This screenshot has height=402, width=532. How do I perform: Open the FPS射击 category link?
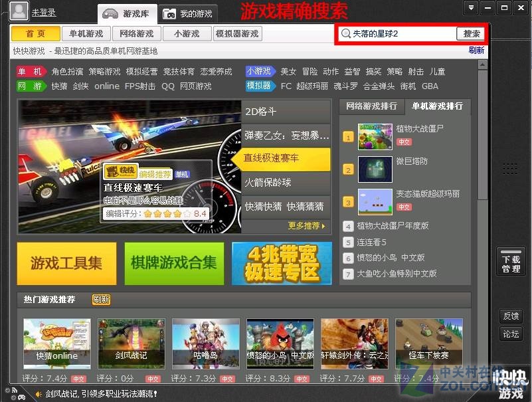tap(139, 86)
